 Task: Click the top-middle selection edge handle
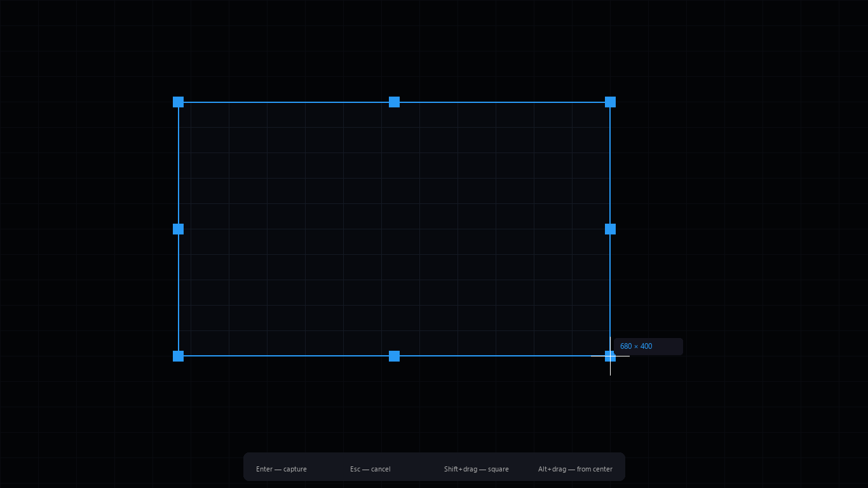[394, 102]
